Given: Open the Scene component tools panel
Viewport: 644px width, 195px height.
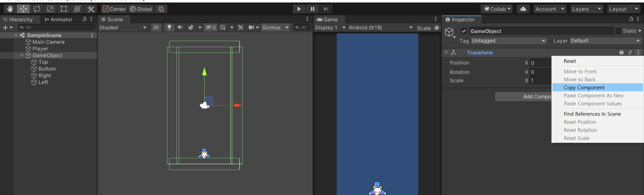Looking at the screenshot, I should 240,27.
